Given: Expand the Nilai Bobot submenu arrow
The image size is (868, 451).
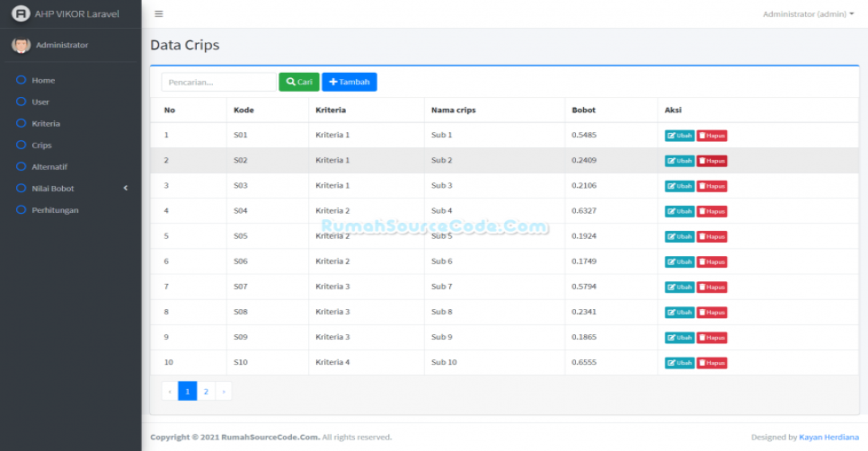Looking at the screenshot, I should [126, 188].
